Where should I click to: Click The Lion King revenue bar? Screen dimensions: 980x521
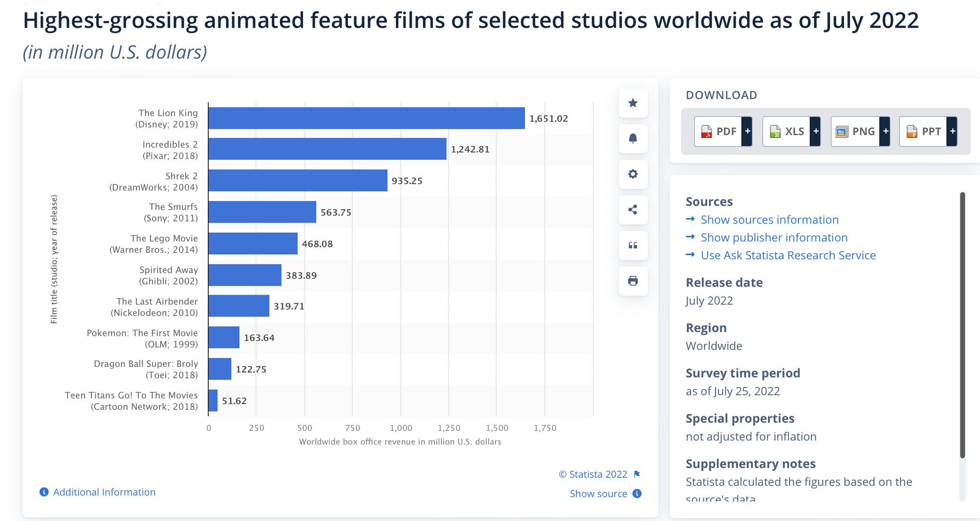click(366, 118)
